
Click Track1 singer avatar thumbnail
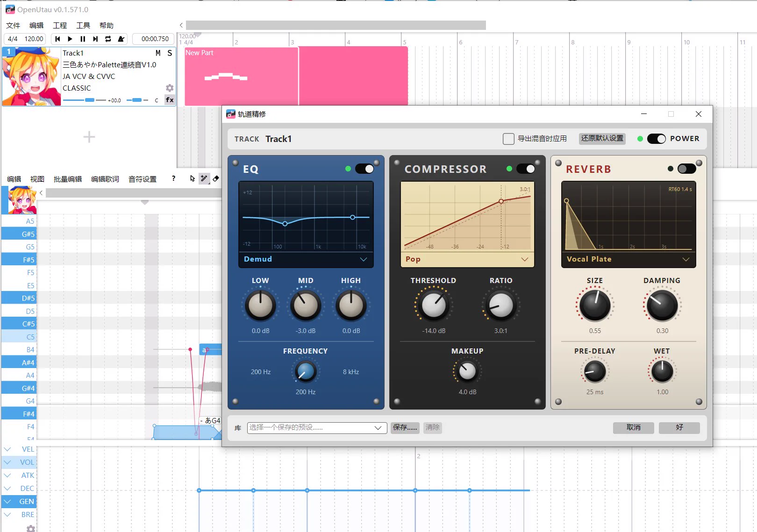pos(31,77)
